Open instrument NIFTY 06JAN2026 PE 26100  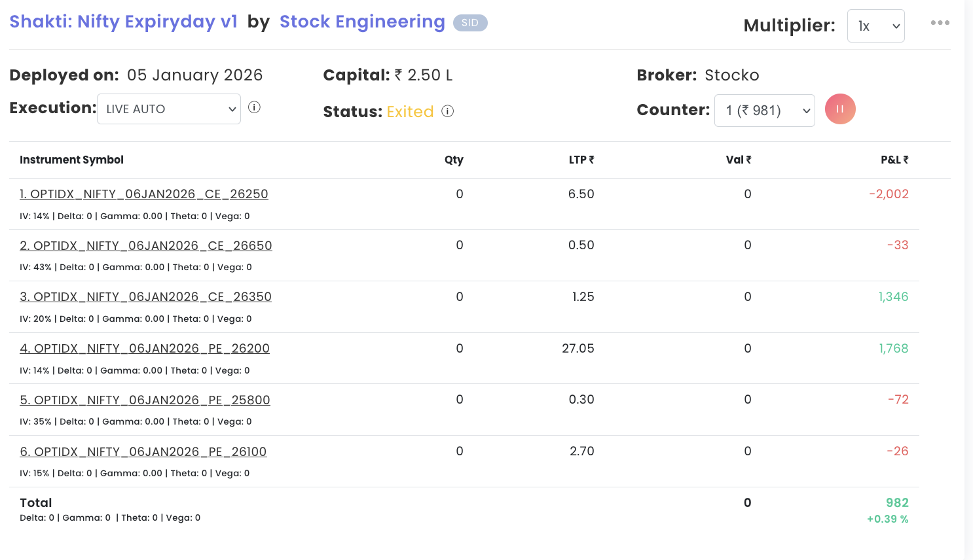[143, 452]
